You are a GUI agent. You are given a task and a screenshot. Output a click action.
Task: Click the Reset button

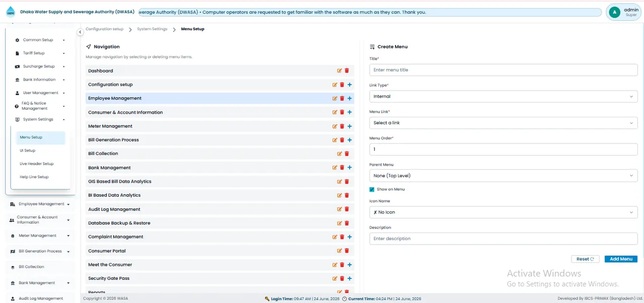585,259
